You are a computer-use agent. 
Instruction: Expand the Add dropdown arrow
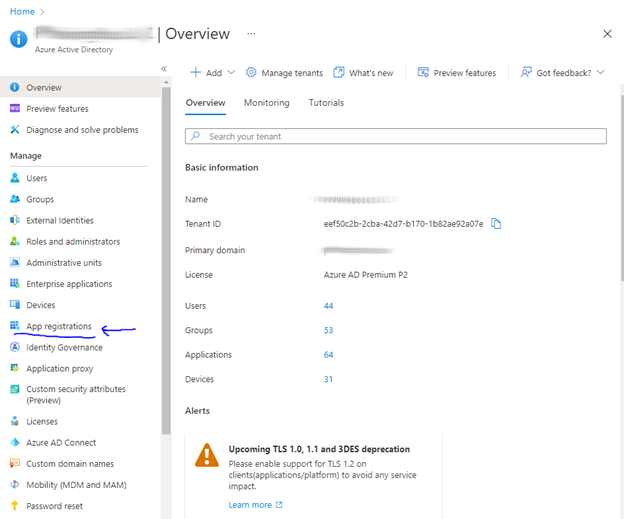[231, 73]
